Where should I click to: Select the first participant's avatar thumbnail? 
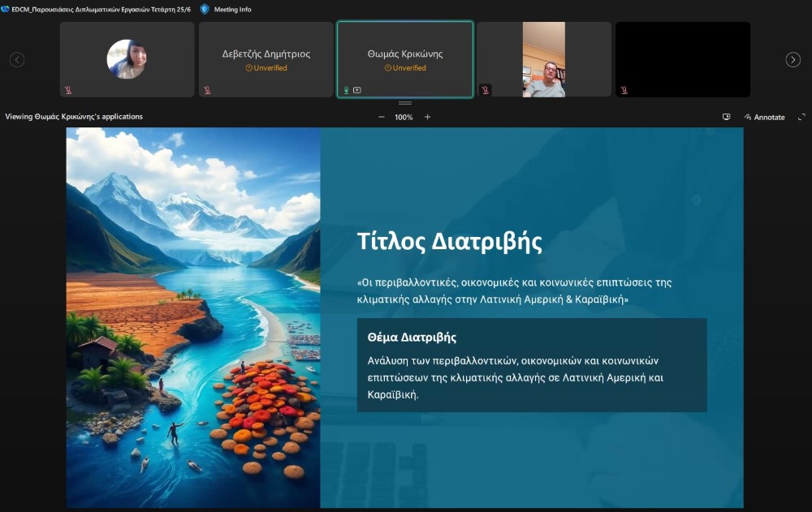pos(127,59)
